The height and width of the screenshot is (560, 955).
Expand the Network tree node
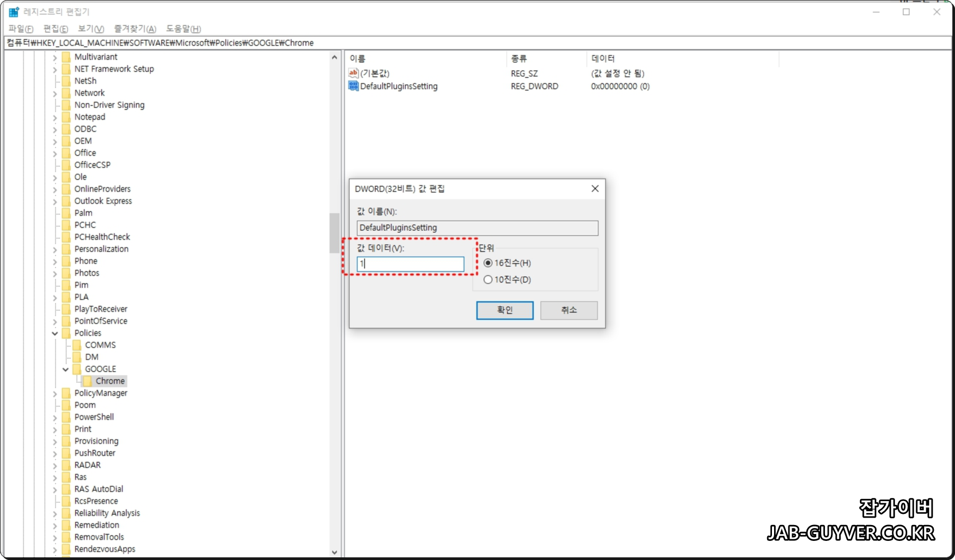point(55,93)
